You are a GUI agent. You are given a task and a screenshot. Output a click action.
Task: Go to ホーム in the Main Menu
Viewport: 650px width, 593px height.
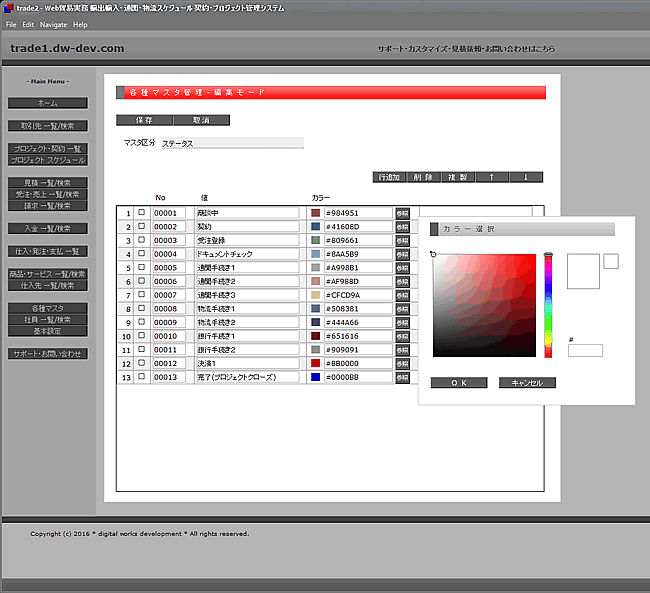[48, 103]
